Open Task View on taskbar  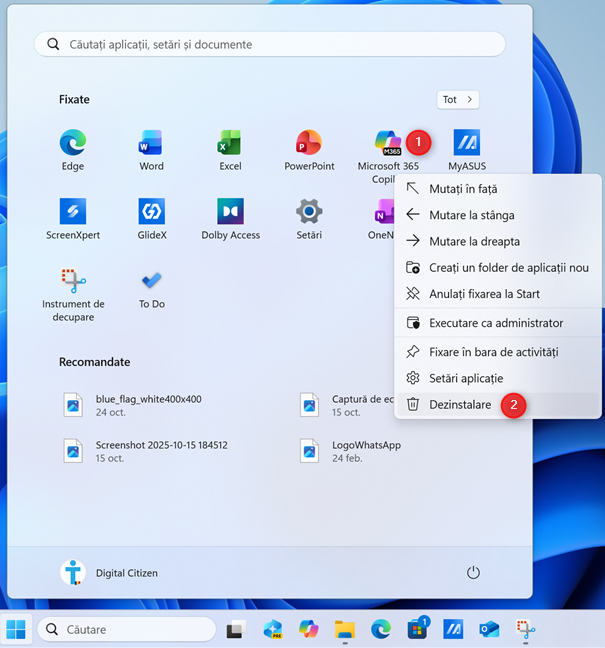point(236,629)
